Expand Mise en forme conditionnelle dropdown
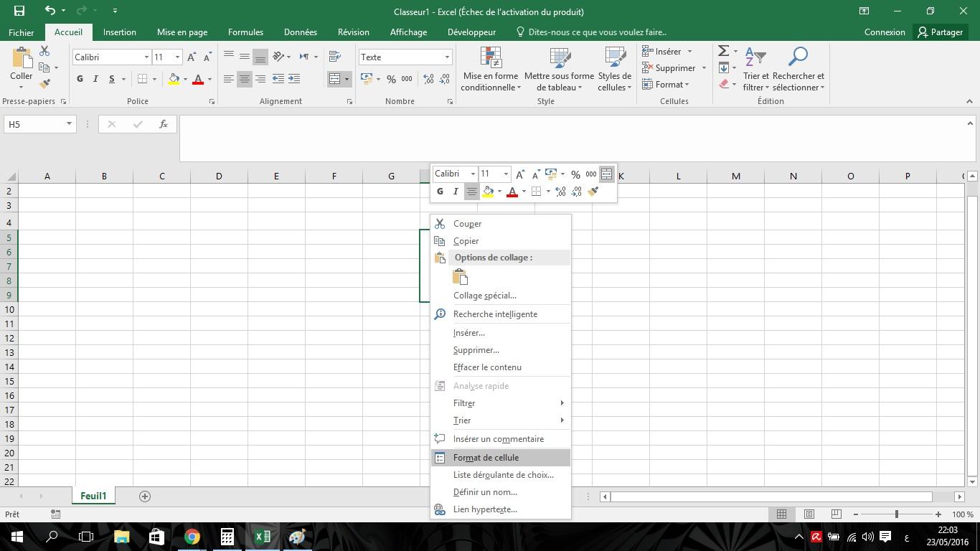 pyautogui.click(x=491, y=70)
